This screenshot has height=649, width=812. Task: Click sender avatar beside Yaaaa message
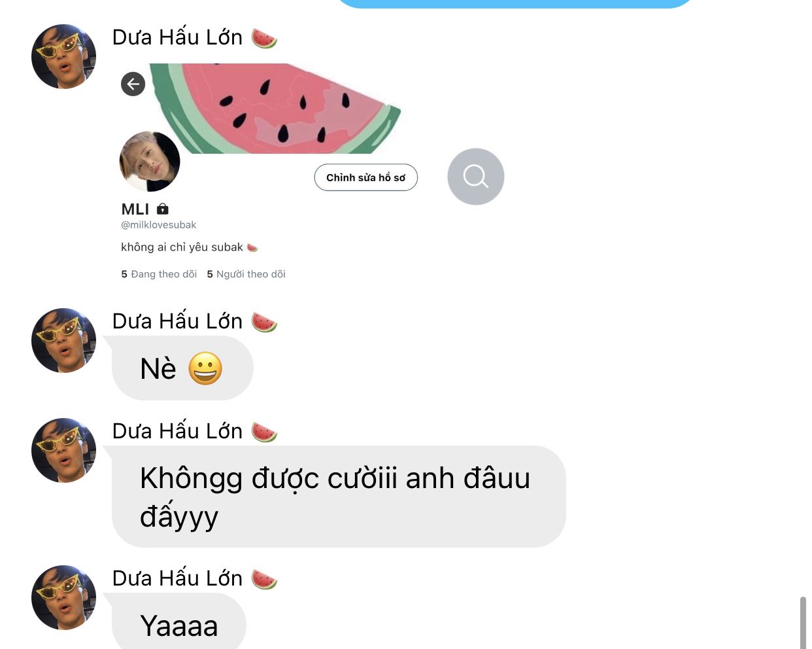pos(64,597)
